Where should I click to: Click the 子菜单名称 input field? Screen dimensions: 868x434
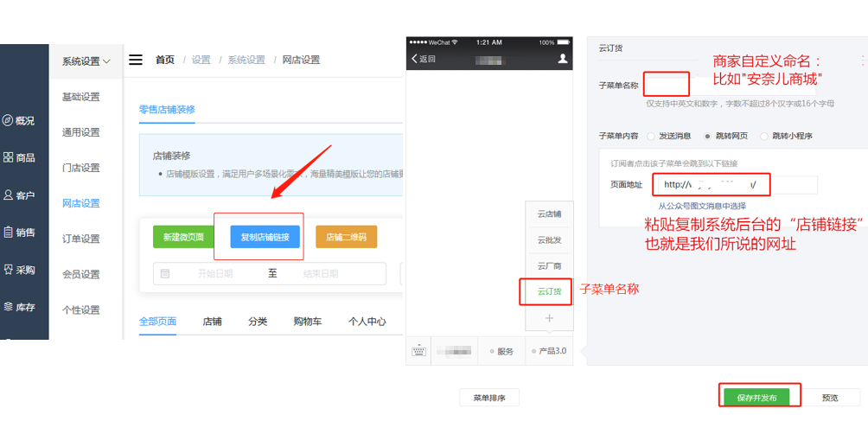(730, 86)
